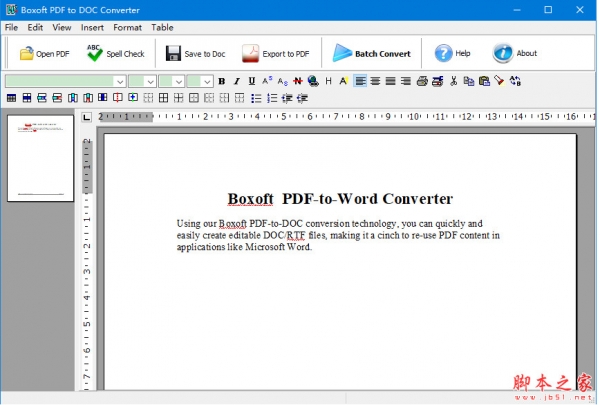Open Find with the flashlight icon
This screenshot has width=600, height=405.
point(499,80)
